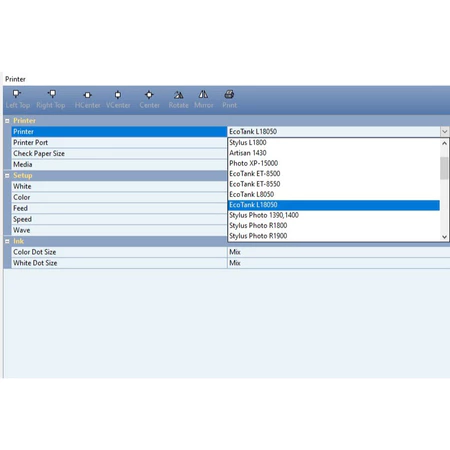The height and width of the screenshot is (450, 450).
Task: Click the Rotate toolbar icon
Action: [178, 95]
